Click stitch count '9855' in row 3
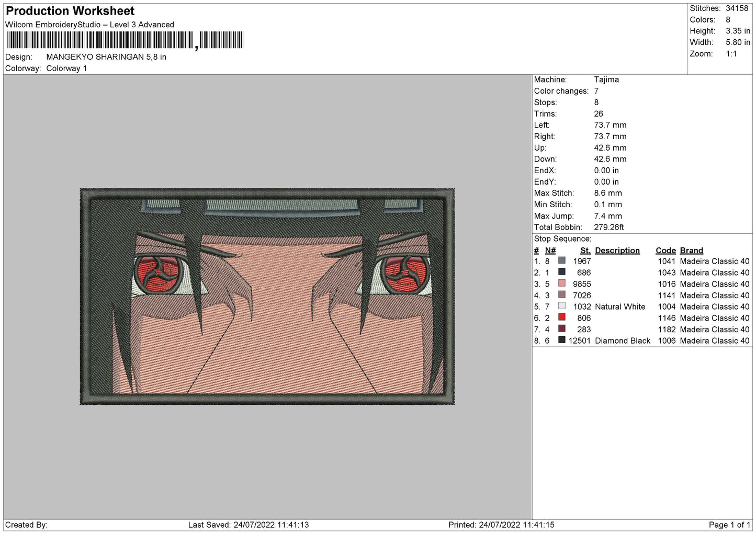This screenshot has height=534, width=756. (x=582, y=285)
